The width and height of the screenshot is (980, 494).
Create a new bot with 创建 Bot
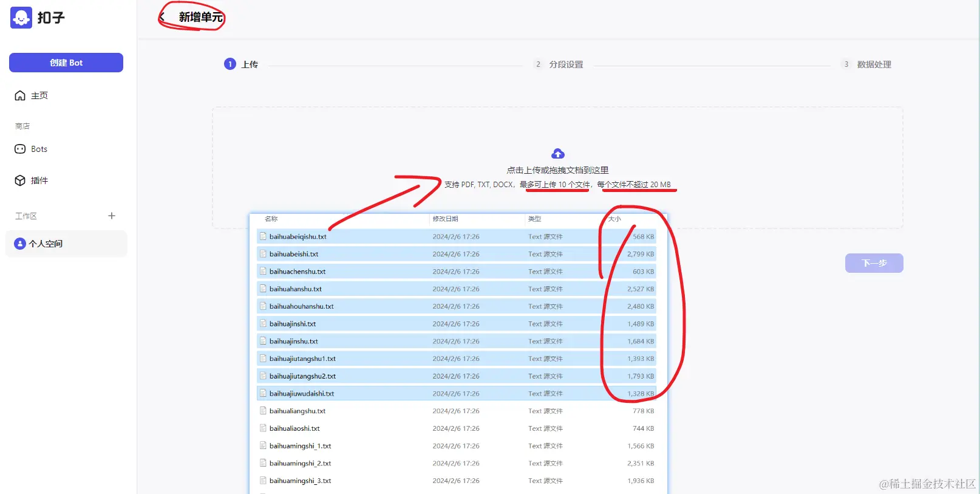(x=66, y=63)
